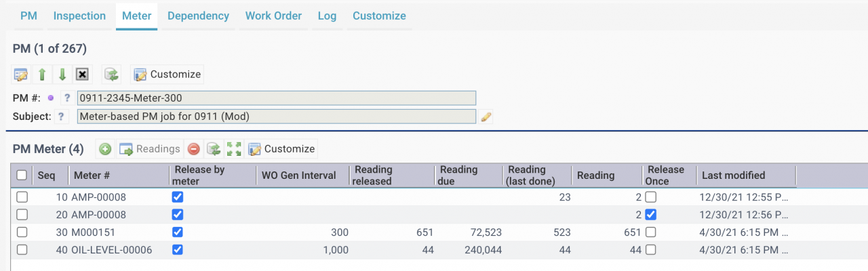
Task: Click the Dependency tab
Action: (x=198, y=16)
